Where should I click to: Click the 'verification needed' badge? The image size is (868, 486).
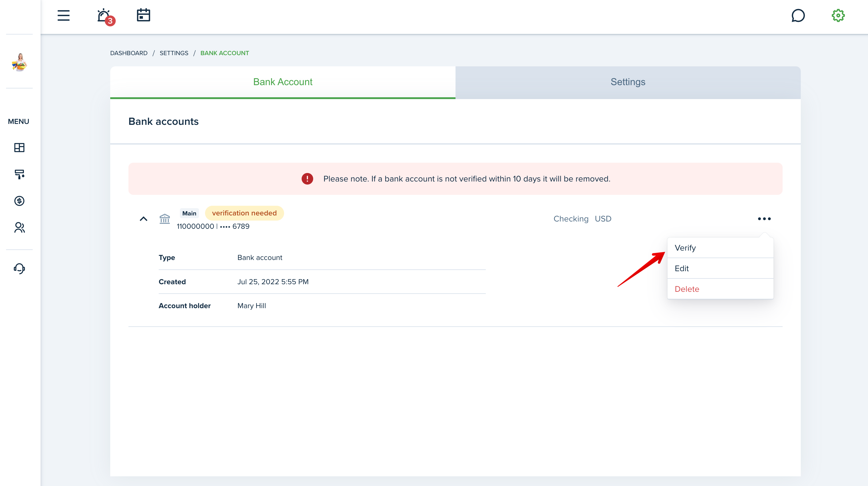tap(244, 213)
